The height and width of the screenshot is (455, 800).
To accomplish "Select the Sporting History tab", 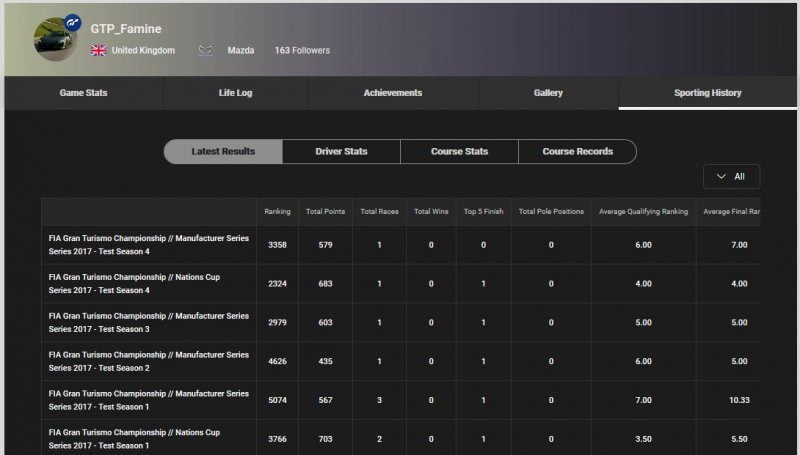I will [708, 93].
